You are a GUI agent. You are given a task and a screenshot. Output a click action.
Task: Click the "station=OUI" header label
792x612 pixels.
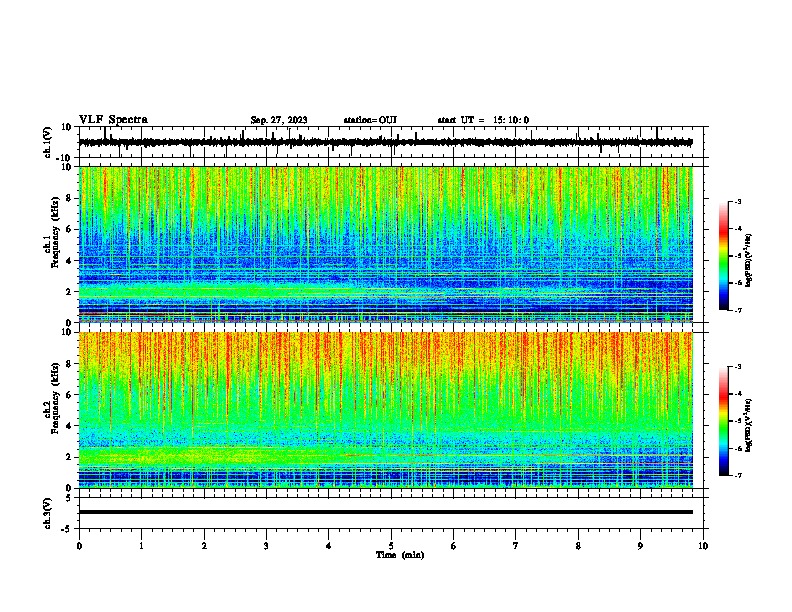tap(370, 120)
